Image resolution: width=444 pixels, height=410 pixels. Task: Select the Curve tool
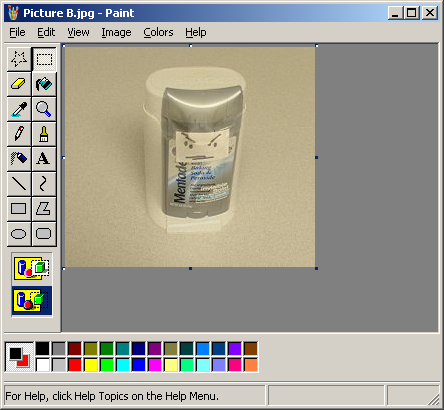coord(44,184)
